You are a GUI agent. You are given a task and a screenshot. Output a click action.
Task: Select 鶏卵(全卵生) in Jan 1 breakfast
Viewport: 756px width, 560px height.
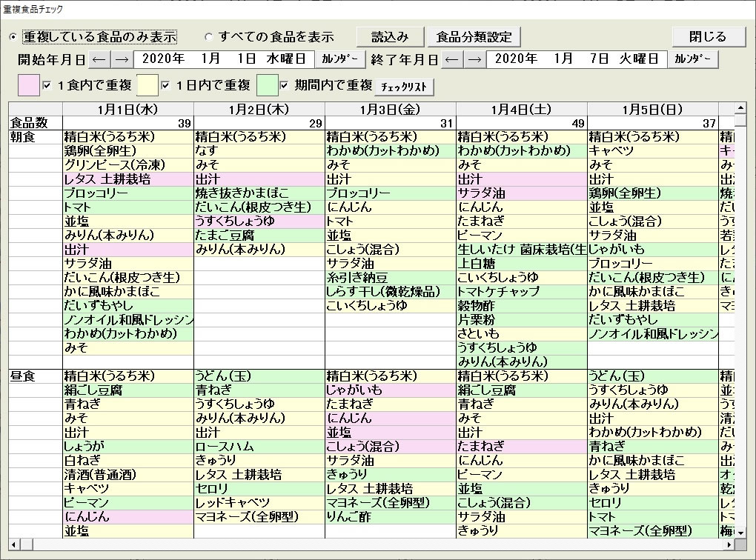tap(128, 151)
